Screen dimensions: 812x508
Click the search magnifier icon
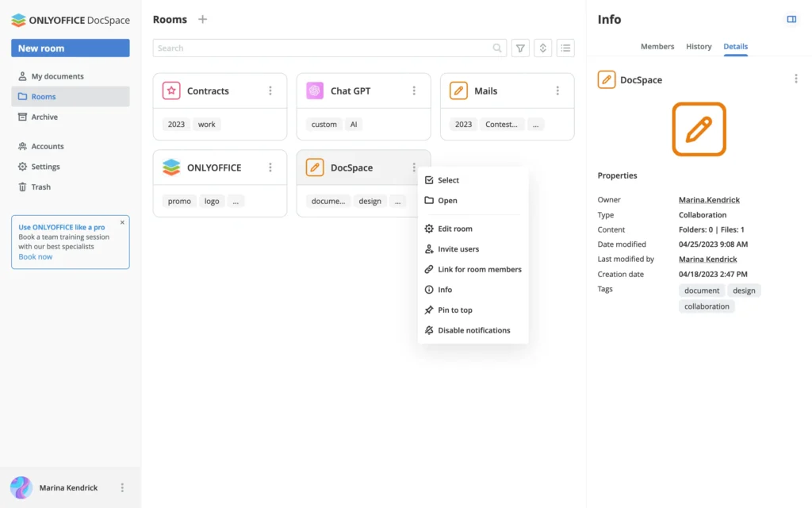pos(497,48)
